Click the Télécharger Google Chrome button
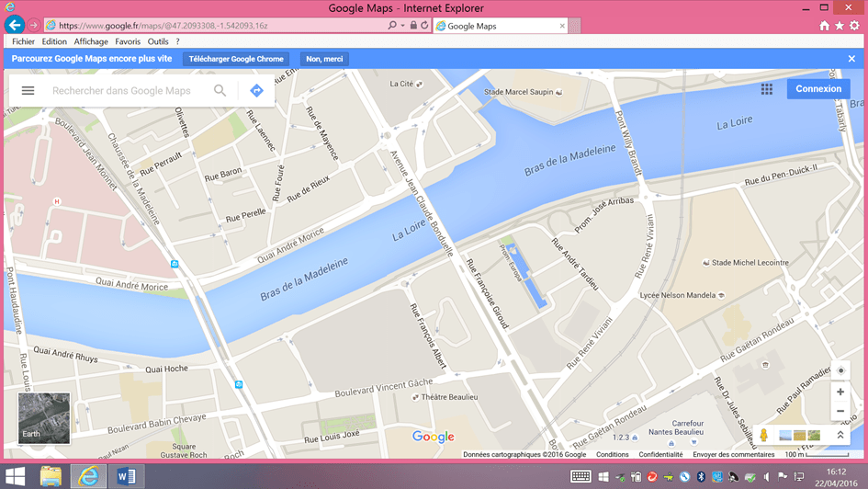This screenshot has width=868, height=489. (x=236, y=59)
